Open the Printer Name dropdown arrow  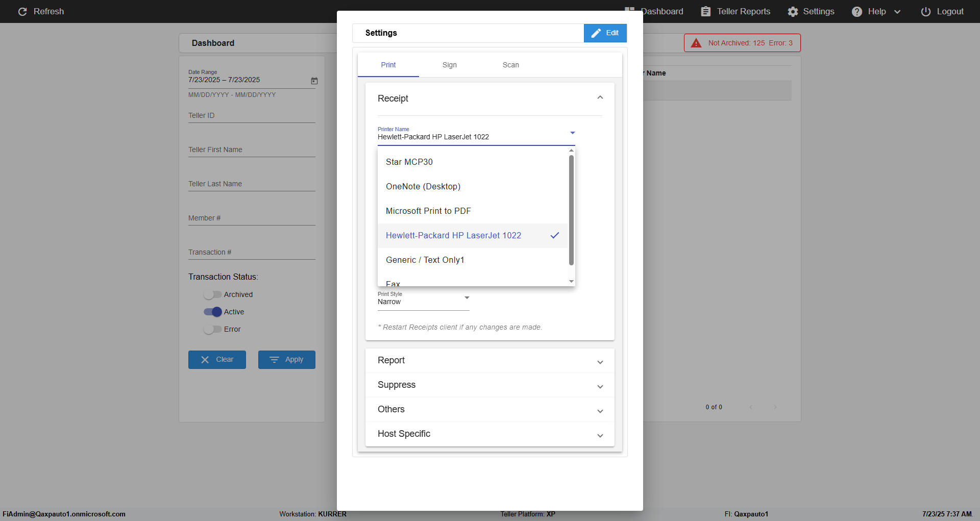573,133
